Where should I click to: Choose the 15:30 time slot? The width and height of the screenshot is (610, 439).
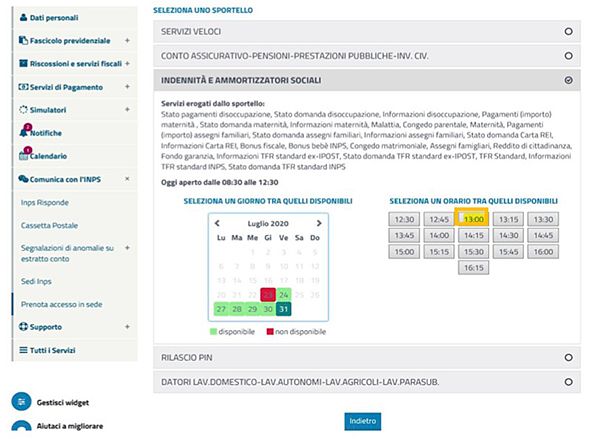coord(473,251)
